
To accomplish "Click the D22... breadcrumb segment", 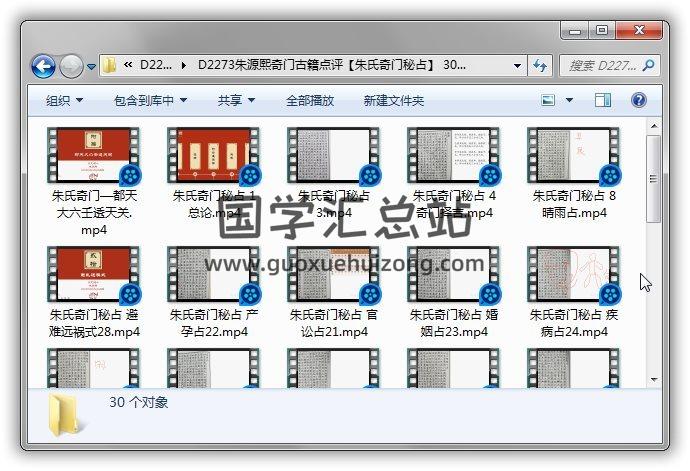I will pyautogui.click(x=156, y=65).
